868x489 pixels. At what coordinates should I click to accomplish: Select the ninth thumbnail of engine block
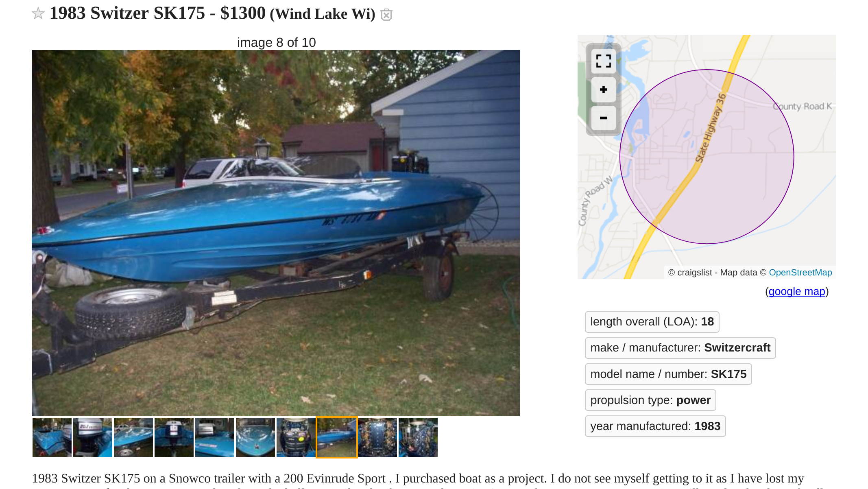[x=377, y=437]
